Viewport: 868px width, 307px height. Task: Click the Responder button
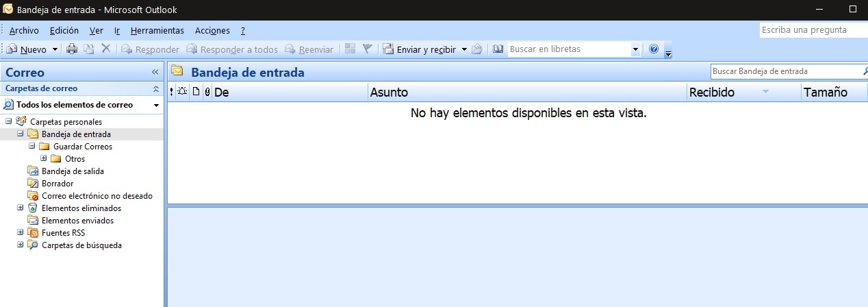(150, 49)
